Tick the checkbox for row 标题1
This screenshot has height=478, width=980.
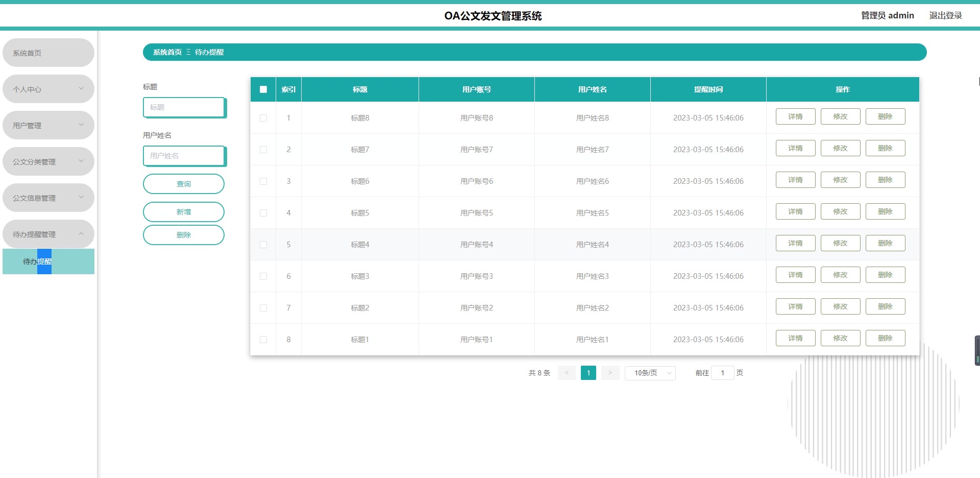263,340
